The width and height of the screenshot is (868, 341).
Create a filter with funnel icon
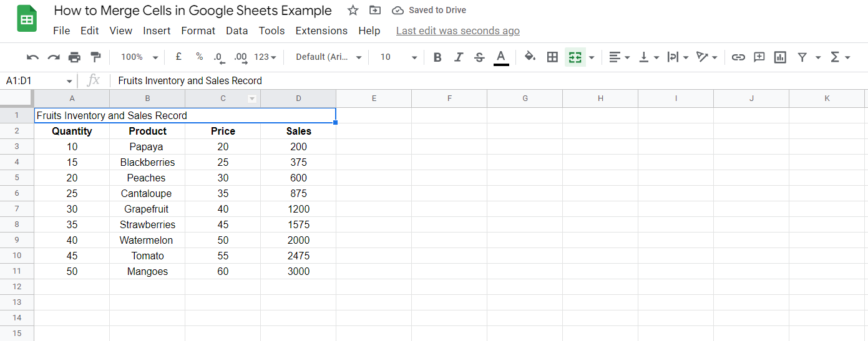click(802, 57)
